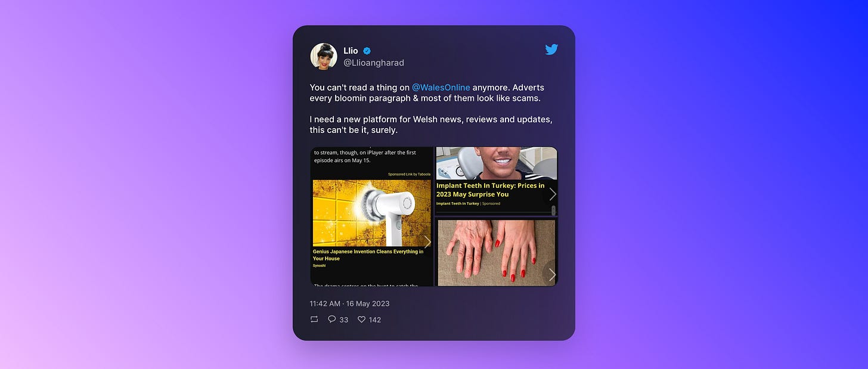Screen dimensions: 868x369
Task: Open the red nails hands image
Action: point(497,253)
